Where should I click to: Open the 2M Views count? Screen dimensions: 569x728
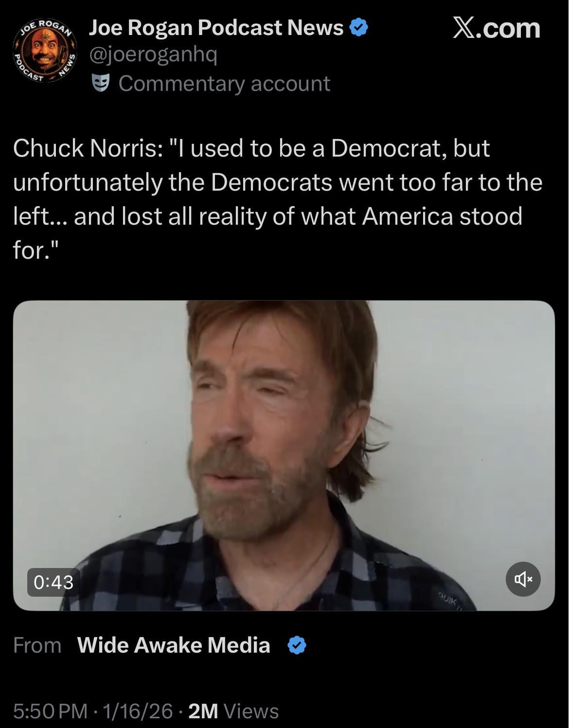point(233,711)
